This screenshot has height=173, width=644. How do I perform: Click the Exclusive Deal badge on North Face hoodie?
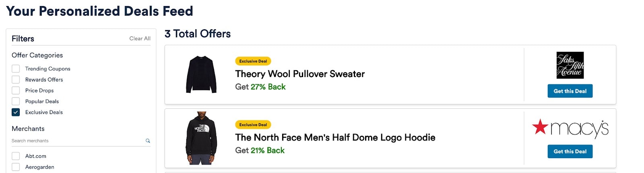pos(253,124)
